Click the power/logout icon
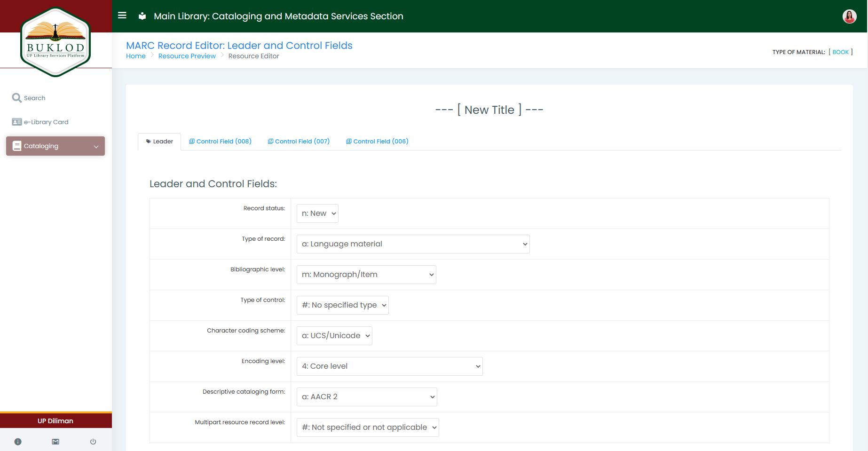The image size is (868, 451). click(x=93, y=441)
